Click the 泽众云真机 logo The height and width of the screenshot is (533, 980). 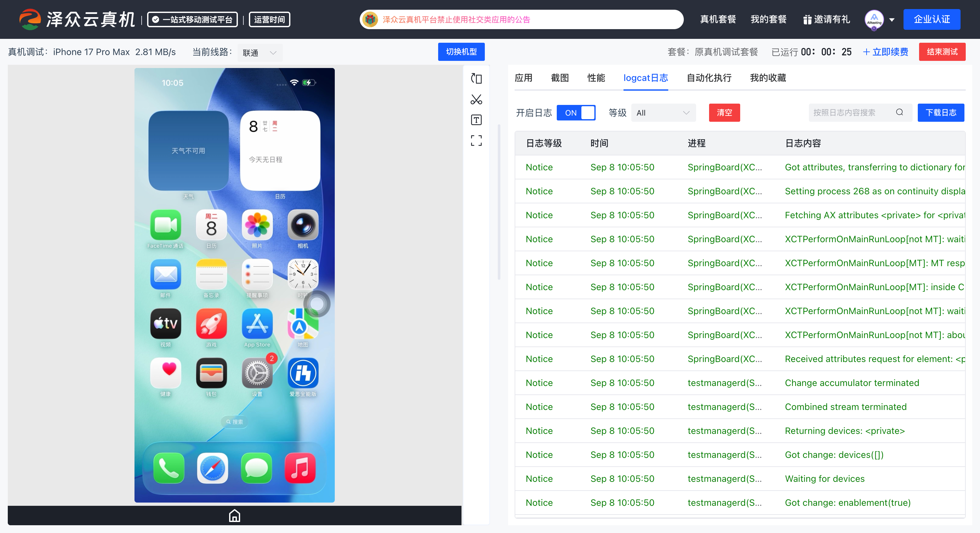(77, 19)
